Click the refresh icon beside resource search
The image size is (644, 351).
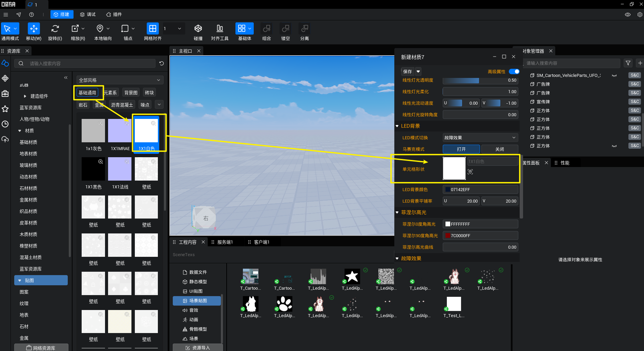(162, 63)
